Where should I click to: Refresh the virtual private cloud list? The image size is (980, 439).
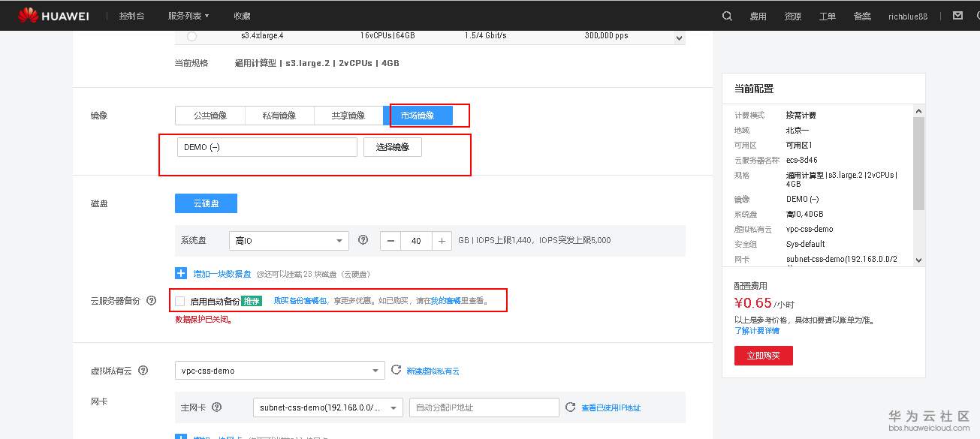click(396, 370)
